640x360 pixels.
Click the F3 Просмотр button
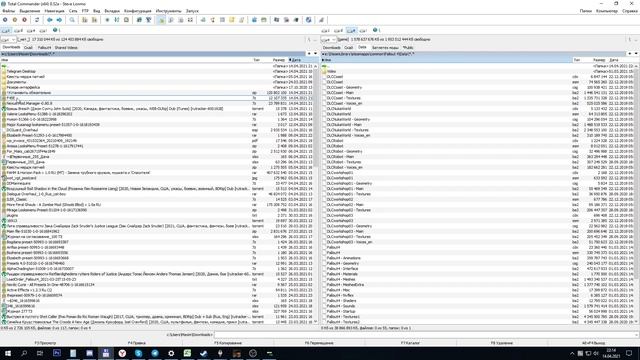45,343
